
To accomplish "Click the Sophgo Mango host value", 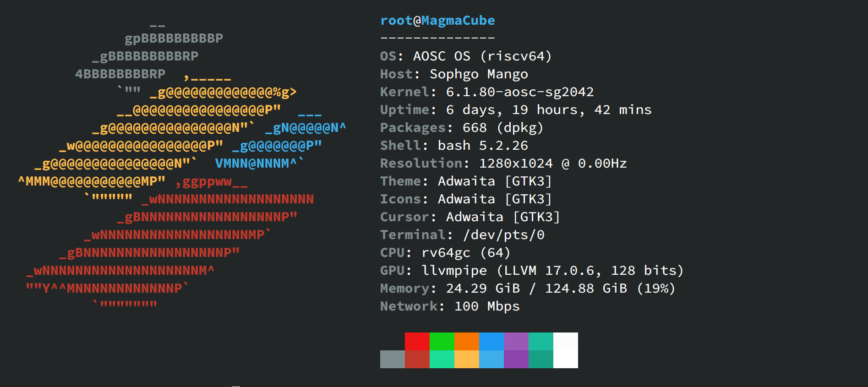I will coord(479,74).
